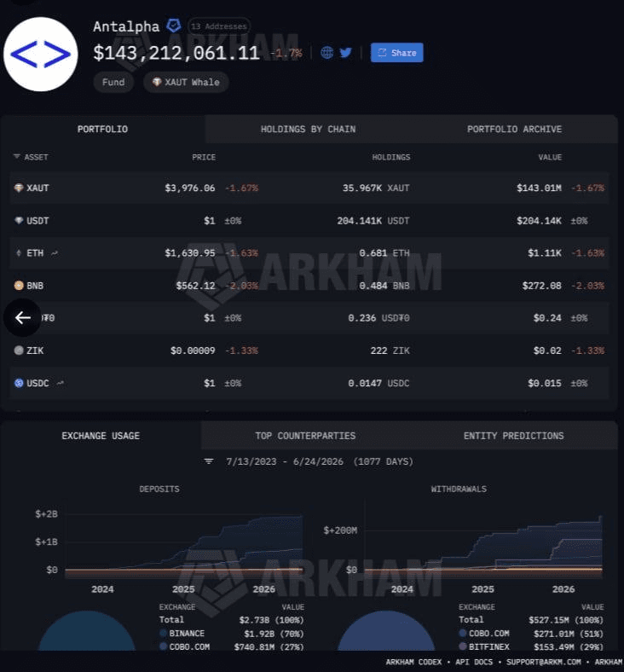Click the USDT token icon
Viewport: 624px width, 672px height.
click(19, 220)
